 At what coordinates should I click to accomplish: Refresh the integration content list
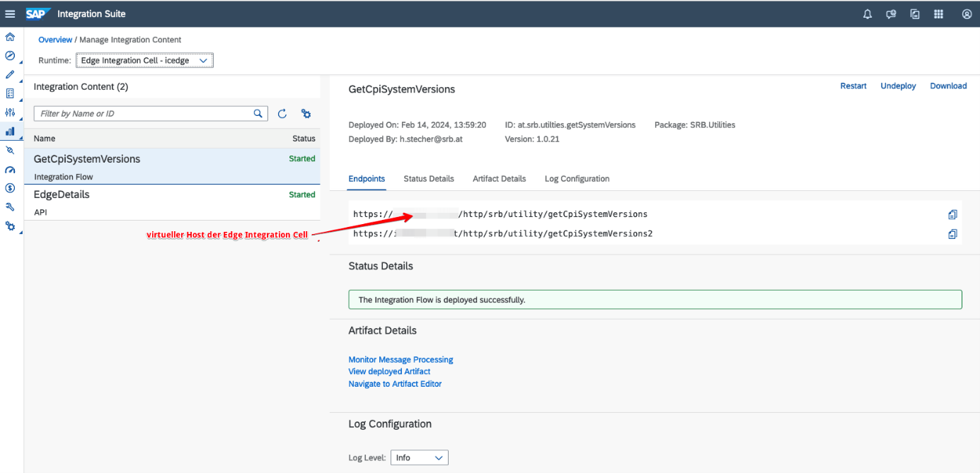pos(282,114)
